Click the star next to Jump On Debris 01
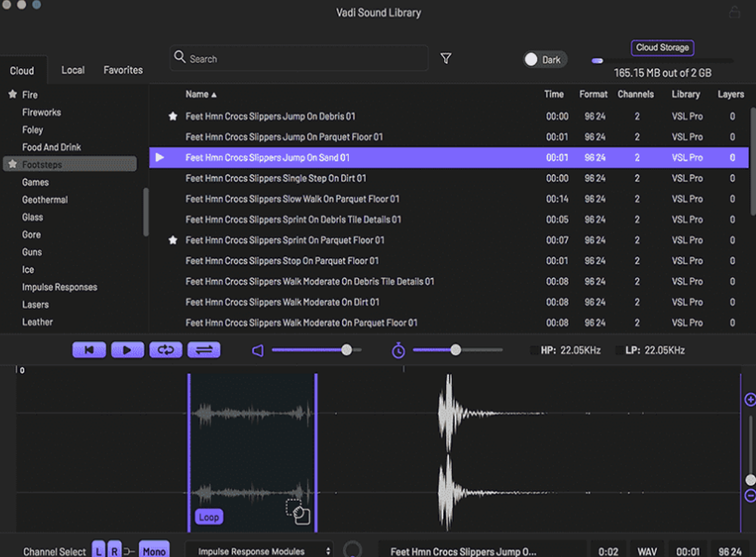Viewport: 756px width, 557px height. pyautogui.click(x=173, y=116)
